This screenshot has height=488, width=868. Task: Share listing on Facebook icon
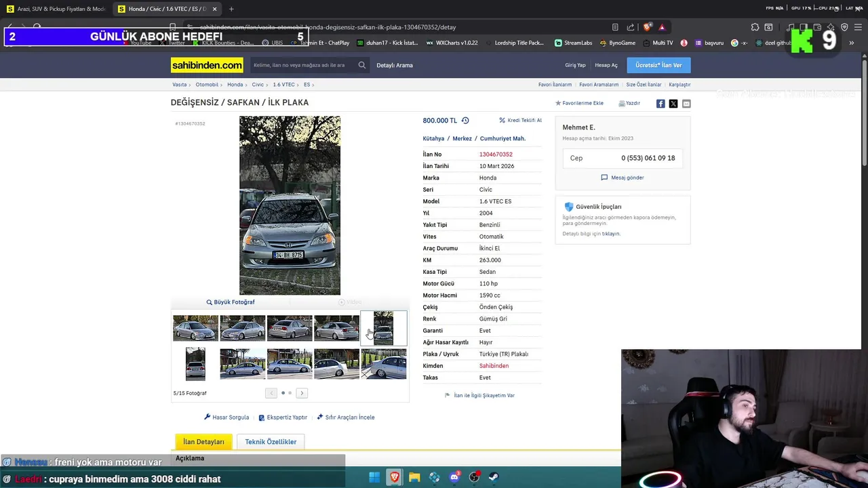(x=660, y=104)
